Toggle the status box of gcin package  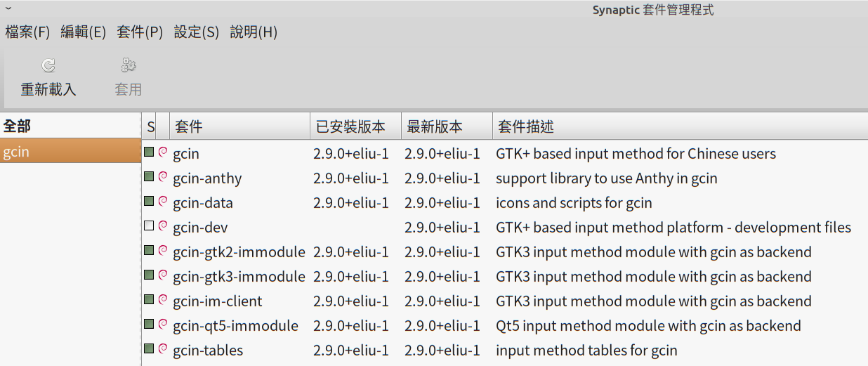coord(149,152)
